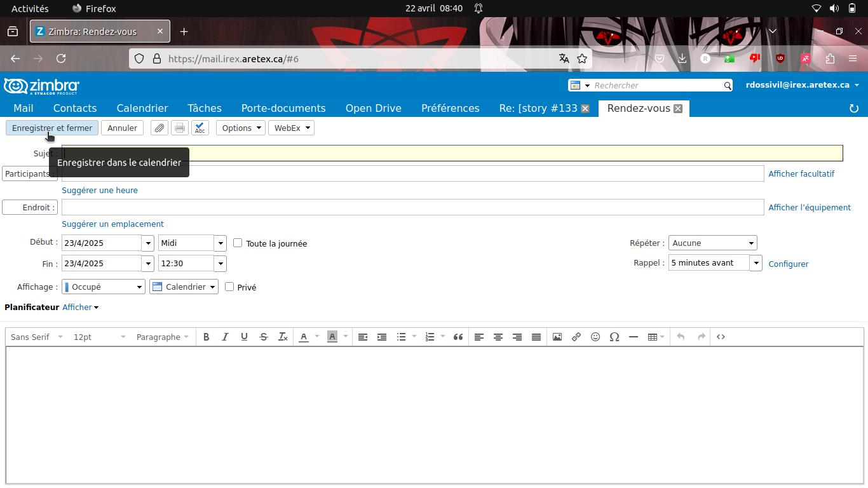Click into the Sujet input field

452,153
